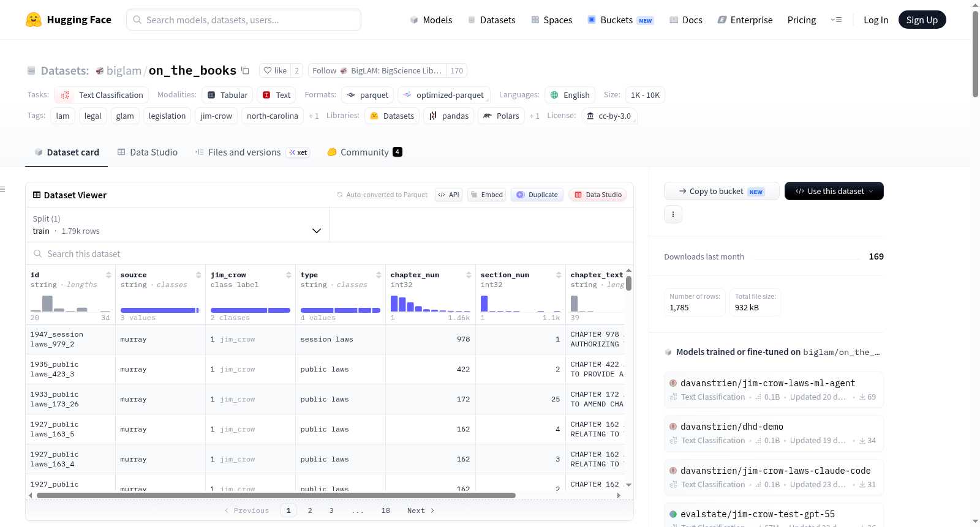Open Datasets in the top navigation
980x527 pixels.
[x=491, y=20]
